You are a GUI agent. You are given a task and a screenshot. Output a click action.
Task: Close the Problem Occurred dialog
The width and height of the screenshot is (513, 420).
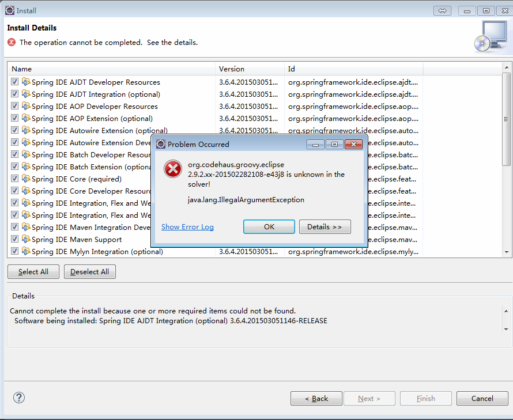tap(353, 144)
